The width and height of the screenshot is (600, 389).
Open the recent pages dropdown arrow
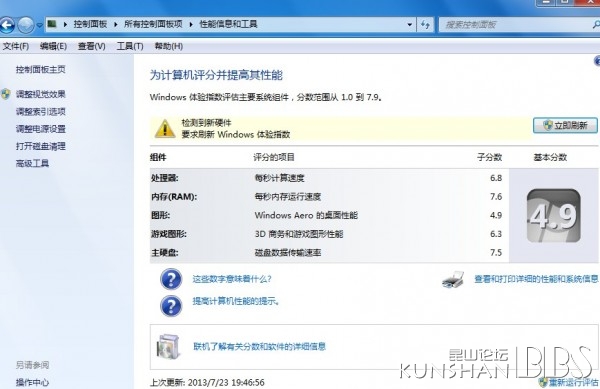39,25
